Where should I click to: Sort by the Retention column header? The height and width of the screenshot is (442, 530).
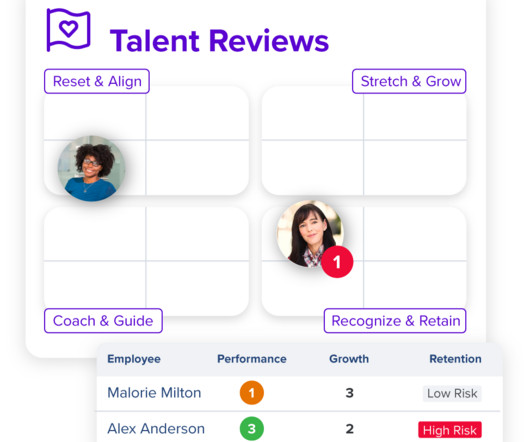point(455,359)
